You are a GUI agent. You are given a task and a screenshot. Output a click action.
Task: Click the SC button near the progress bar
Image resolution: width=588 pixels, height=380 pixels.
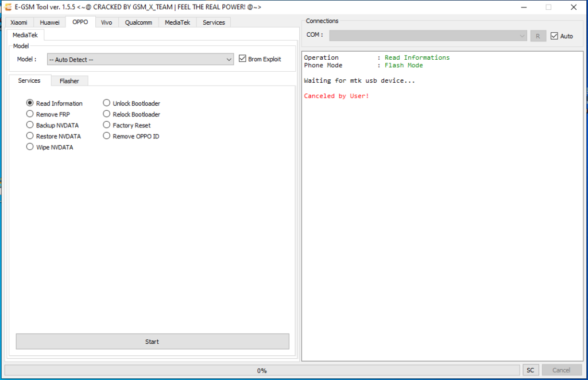point(530,370)
